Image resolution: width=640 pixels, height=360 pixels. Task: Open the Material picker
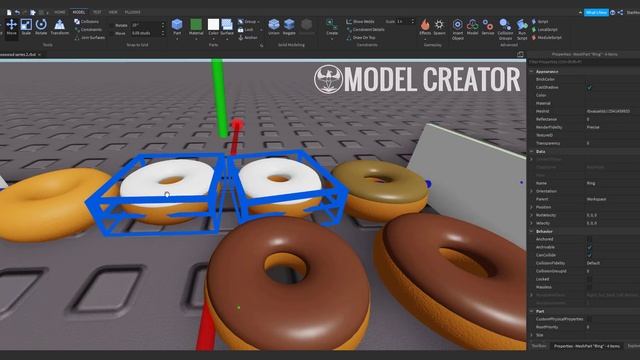click(196, 27)
